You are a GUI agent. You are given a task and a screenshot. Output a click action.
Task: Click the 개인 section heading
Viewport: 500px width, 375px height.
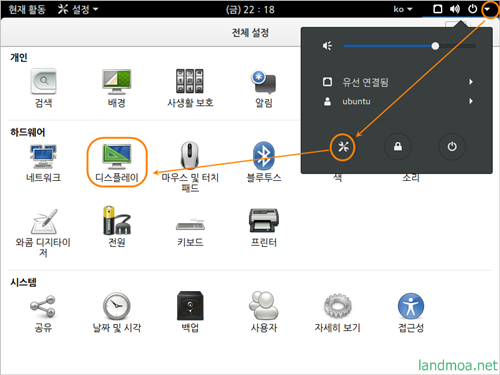(x=19, y=57)
